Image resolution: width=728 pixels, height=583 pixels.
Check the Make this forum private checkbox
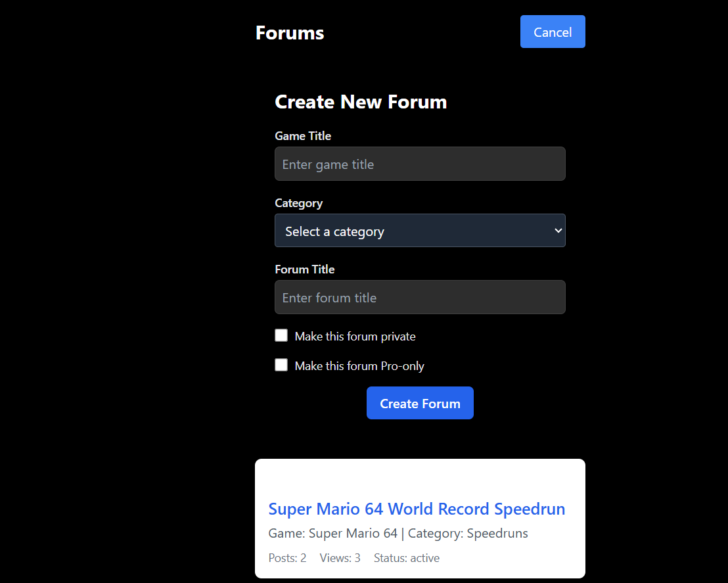pos(281,336)
